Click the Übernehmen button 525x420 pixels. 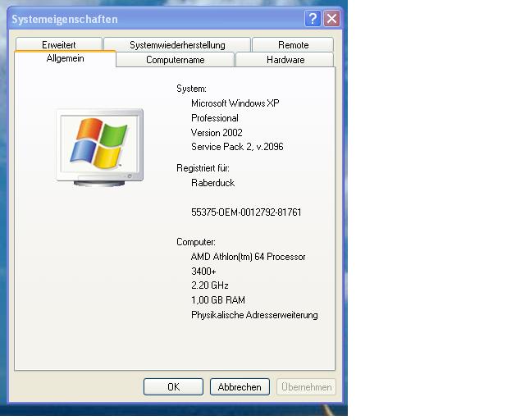(x=306, y=387)
